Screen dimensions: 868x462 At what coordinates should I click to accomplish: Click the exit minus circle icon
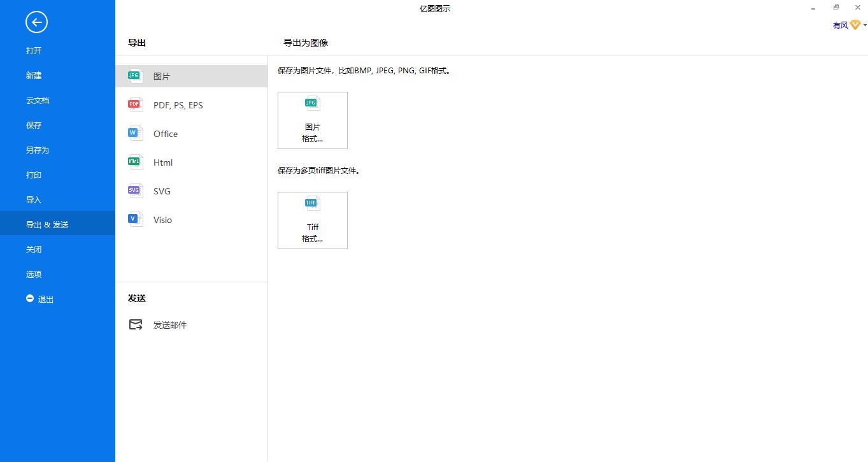pos(30,298)
